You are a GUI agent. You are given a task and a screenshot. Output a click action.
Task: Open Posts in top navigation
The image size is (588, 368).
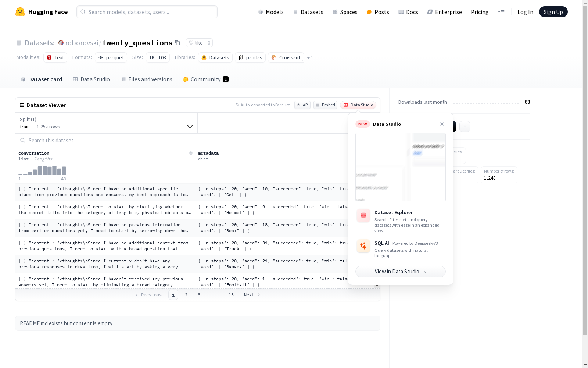click(378, 12)
